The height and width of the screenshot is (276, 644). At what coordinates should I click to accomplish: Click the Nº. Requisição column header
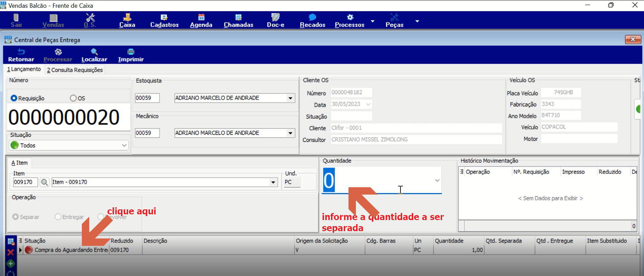531,172
